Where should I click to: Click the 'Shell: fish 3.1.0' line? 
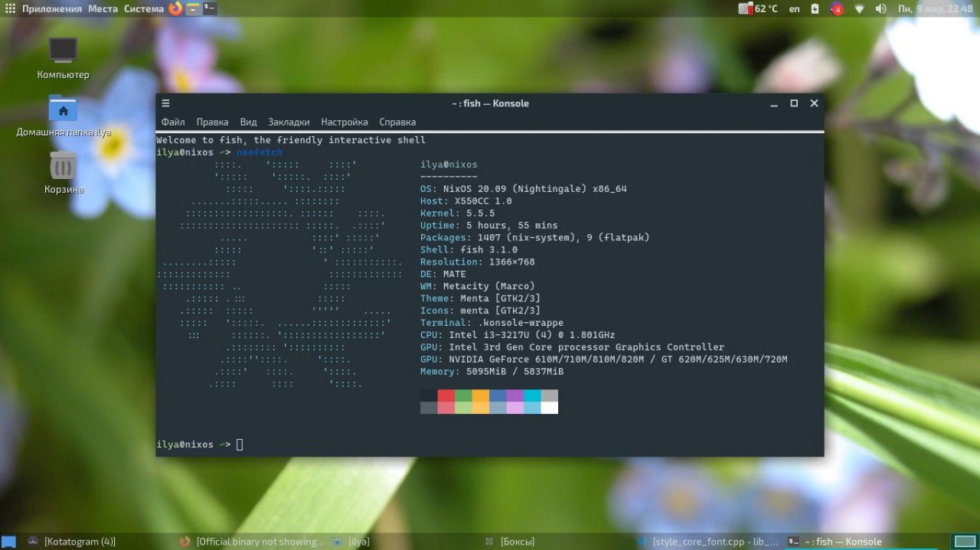click(469, 250)
